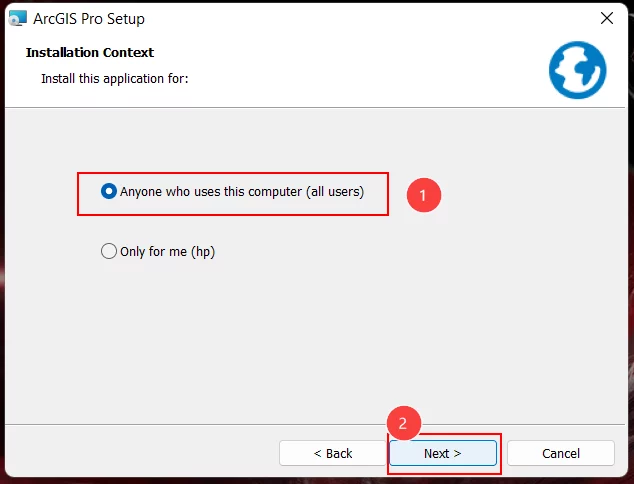Click the red circle numbered 1
The width and height of the screenshot is (634, 484).
click(424, 195)
